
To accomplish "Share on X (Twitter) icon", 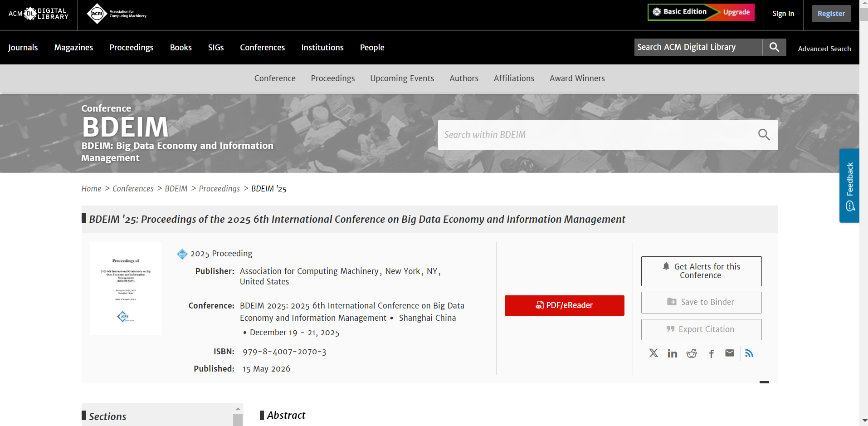I will click(x=653, y=353).
